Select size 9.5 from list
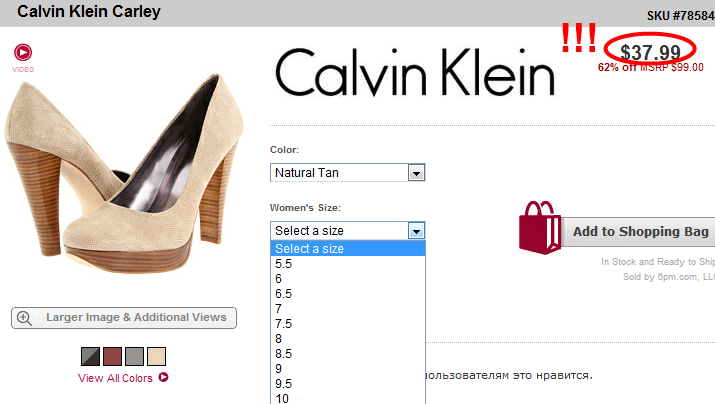715x404 pixels. (x=348, y=383)
